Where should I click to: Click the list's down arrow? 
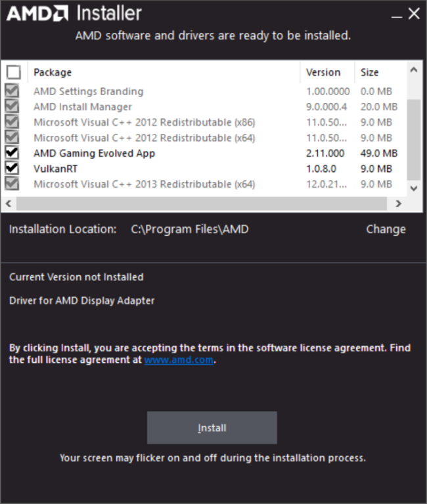click(414, 188)
